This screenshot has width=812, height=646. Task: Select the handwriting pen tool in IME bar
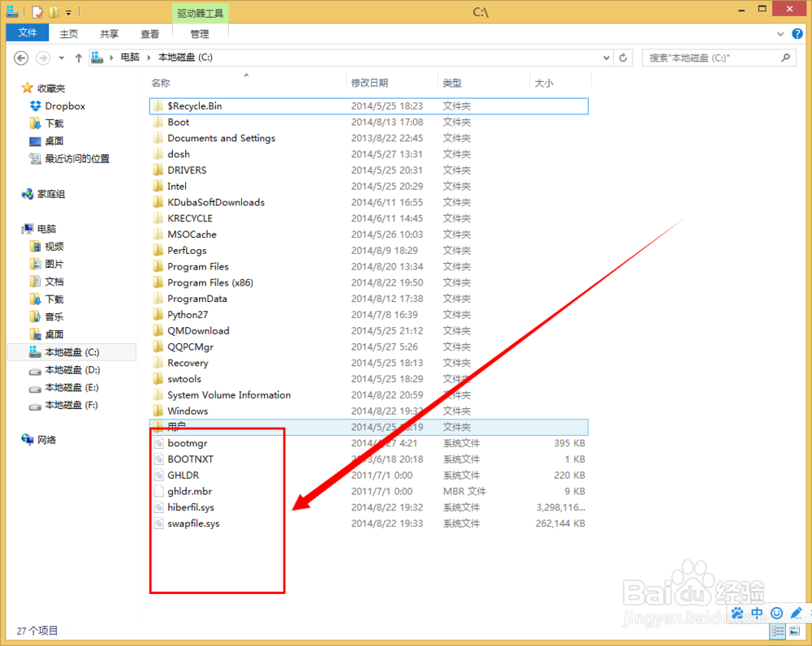tap(797, 612)
